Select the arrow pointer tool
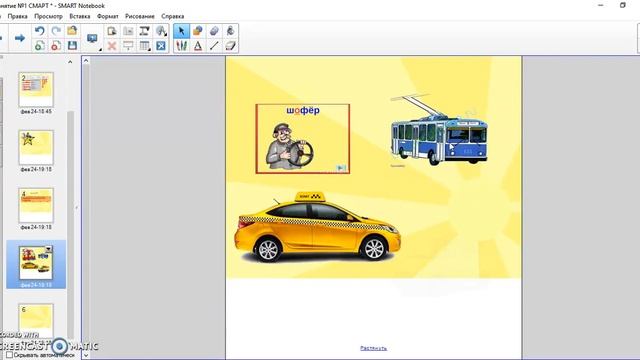The width and height of the screenshot is (640, 360). click(x=182, y=31)
